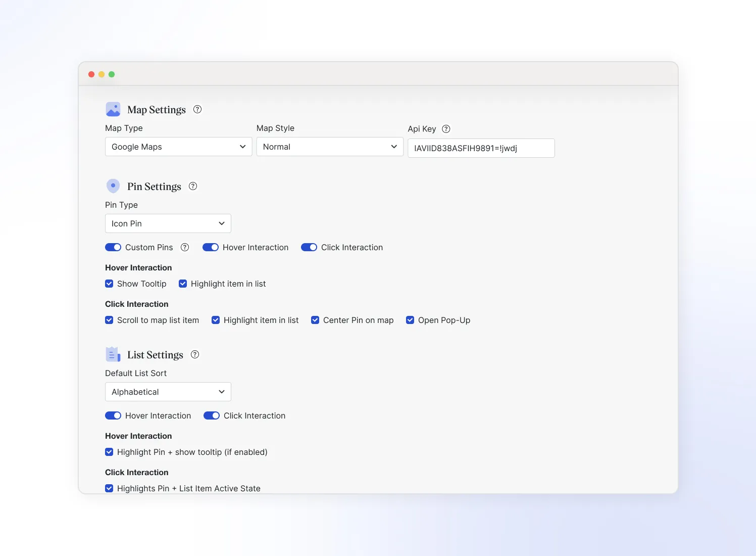Screen dimensions: 756x556
Task: Switch off List Settings Click Interaction toggle
Action: 212,415
